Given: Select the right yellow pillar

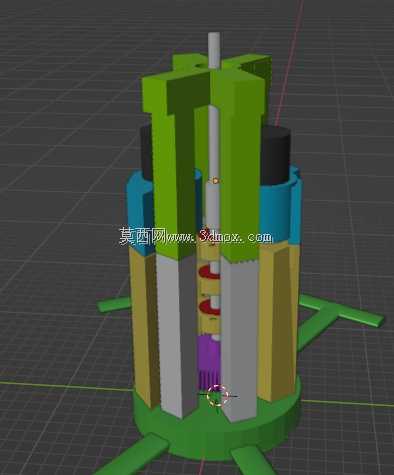Looking at the screenshot, I should (x=278, y=322).
